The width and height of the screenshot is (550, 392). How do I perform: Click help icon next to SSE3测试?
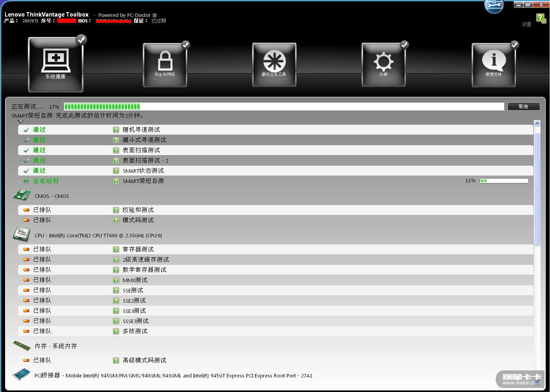point(116,311)
